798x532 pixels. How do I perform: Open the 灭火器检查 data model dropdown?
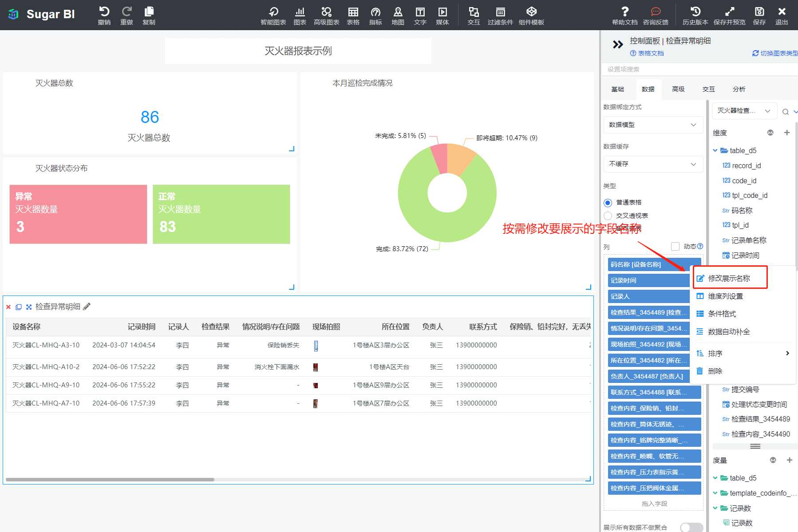coord(744,111)
